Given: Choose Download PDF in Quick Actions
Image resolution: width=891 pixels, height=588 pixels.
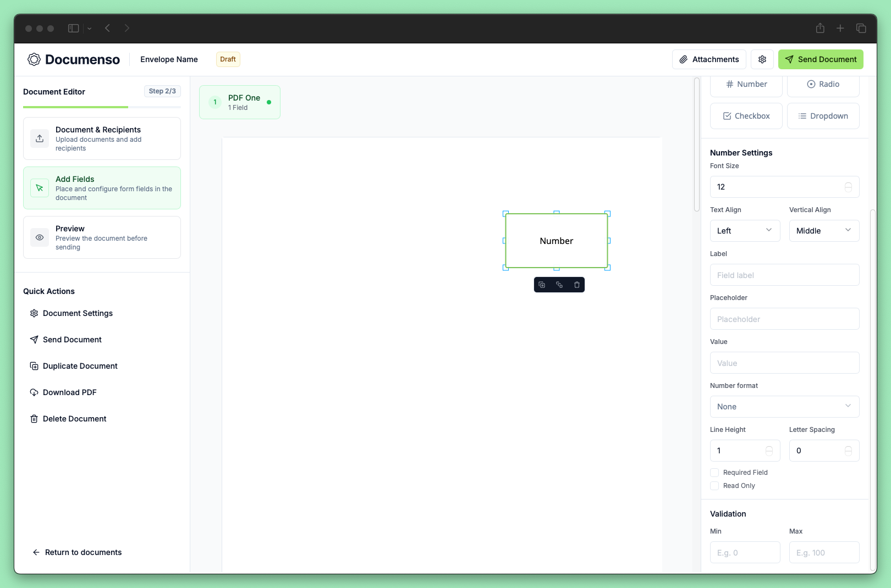Looking at the screenshot, I should (x=69, y=392).
